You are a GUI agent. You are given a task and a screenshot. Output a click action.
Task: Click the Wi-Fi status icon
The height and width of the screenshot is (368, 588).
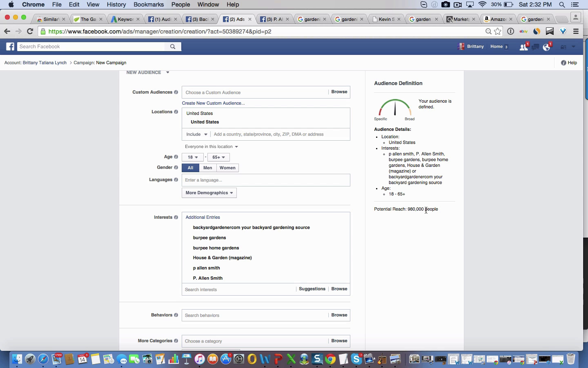click(482, 4)
